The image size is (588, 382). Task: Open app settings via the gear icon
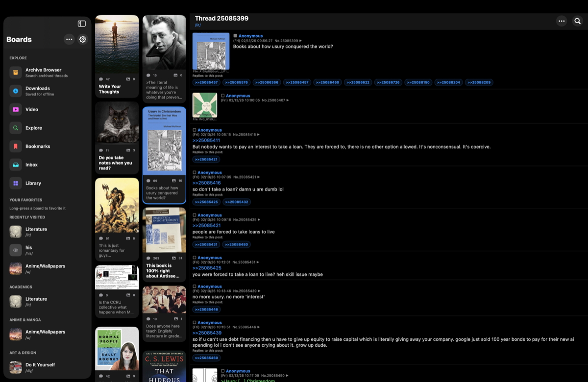click(x=82, y=39)
